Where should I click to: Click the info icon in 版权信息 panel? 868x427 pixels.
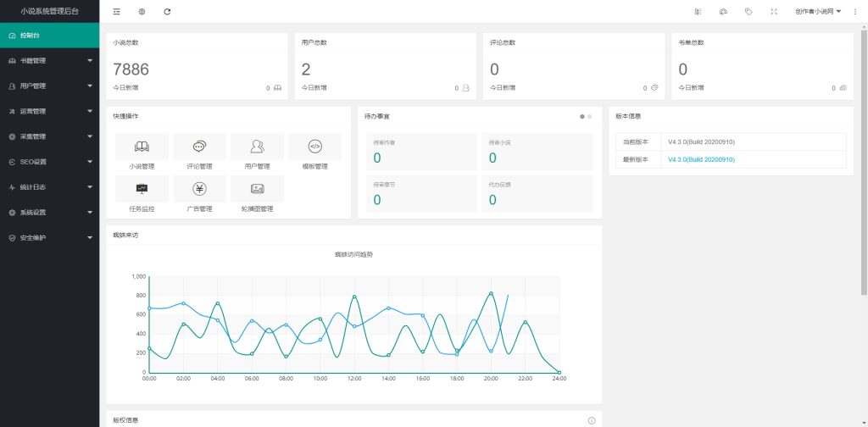tap(591, 420)
